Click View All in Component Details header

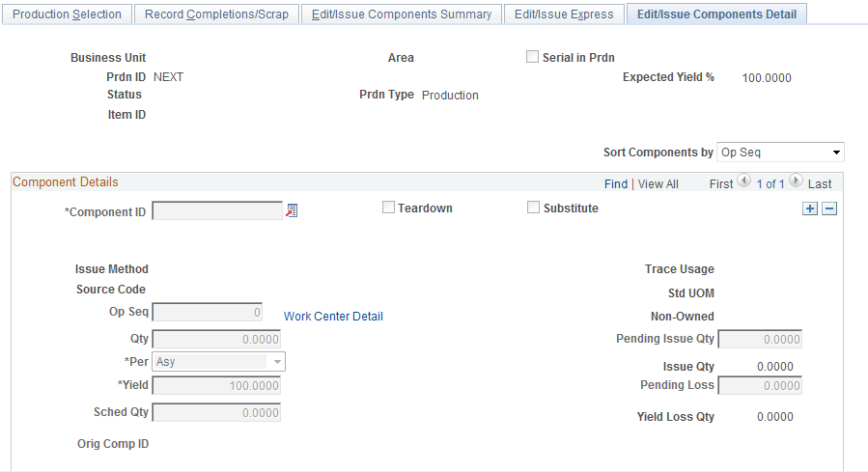click(658, 184)
